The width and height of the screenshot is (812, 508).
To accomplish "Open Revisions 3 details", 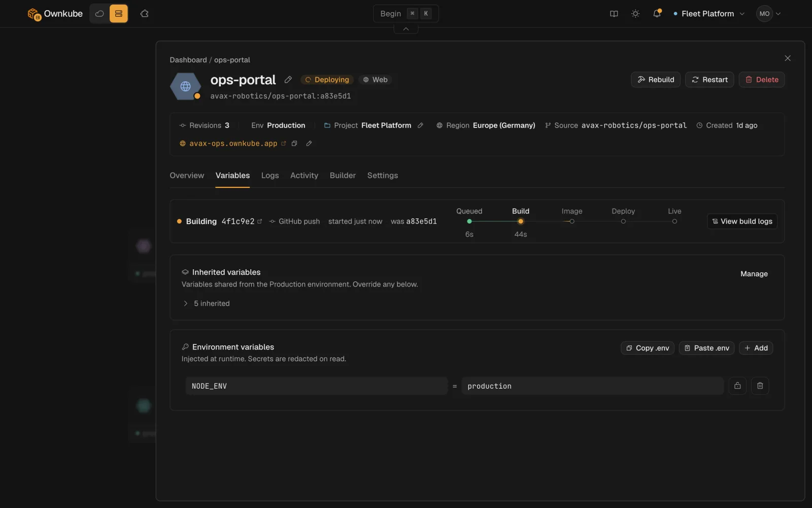I will click(205, 125).
